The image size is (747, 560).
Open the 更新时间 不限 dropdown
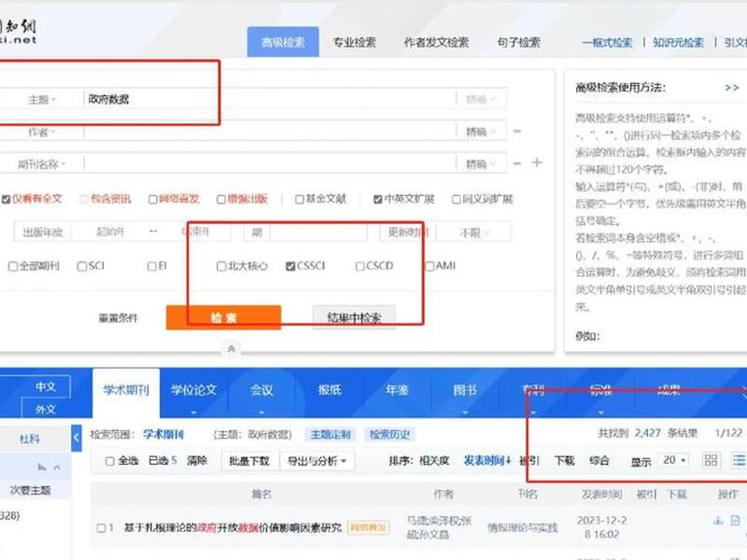click(x=473, y=232)
